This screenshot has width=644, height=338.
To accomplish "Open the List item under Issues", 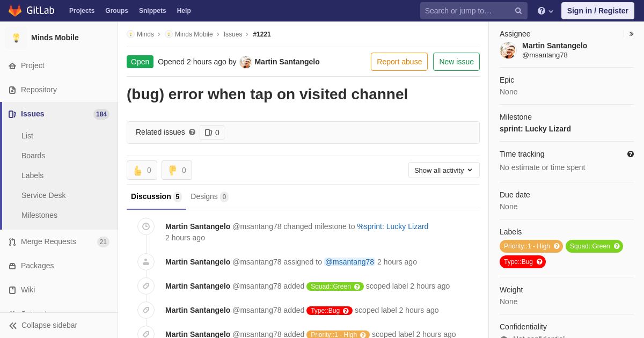I will click(x=27, y=136).
